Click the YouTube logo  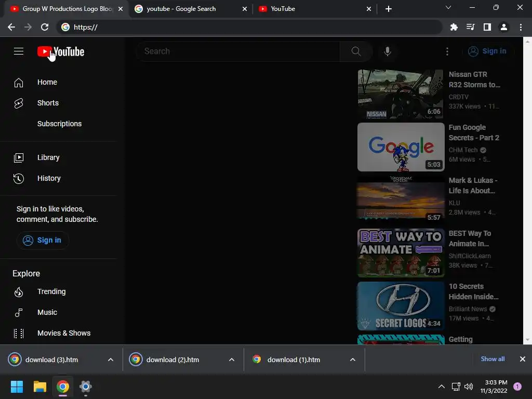click(x=61, y=51)
